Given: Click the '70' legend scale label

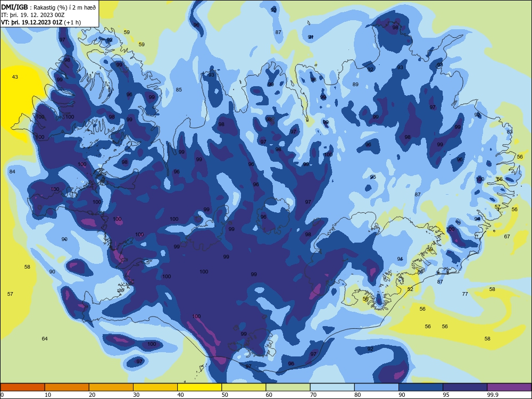Looking at the screenshot, I should pyautogui.click(x=313, y=395).
